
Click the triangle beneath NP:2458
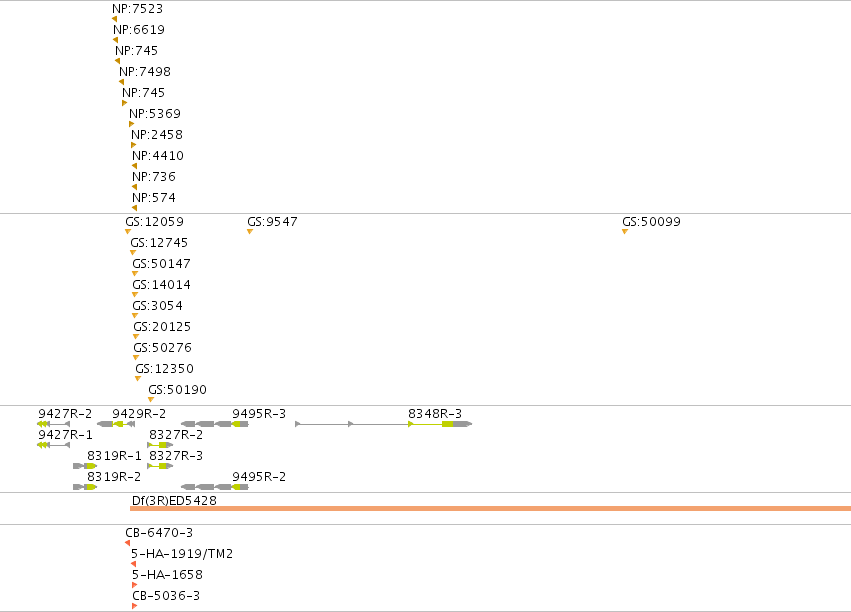[x=134, y=145]
